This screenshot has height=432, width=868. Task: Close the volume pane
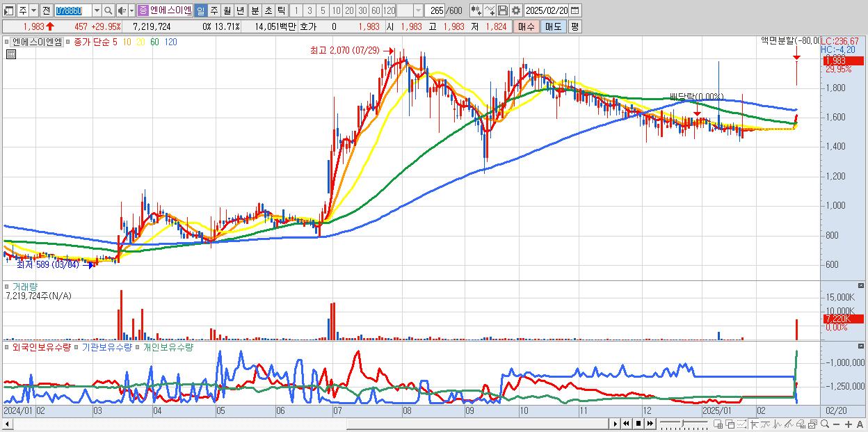pyautogui.click(x=862, y=286)
